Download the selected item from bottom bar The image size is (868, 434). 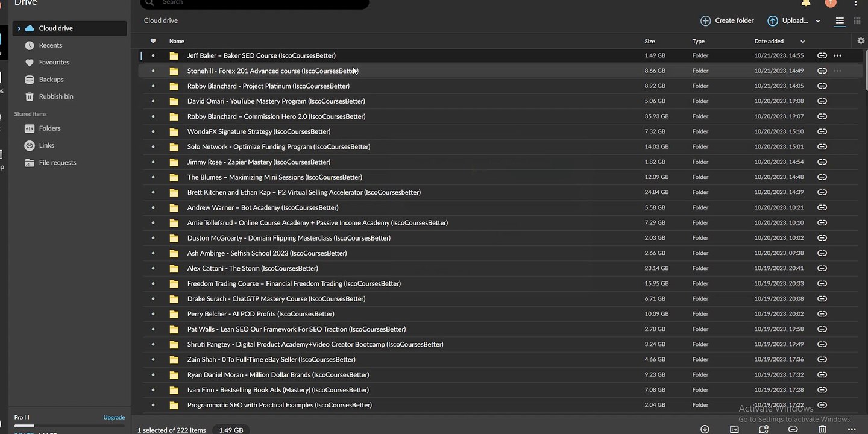coord(705,429)
